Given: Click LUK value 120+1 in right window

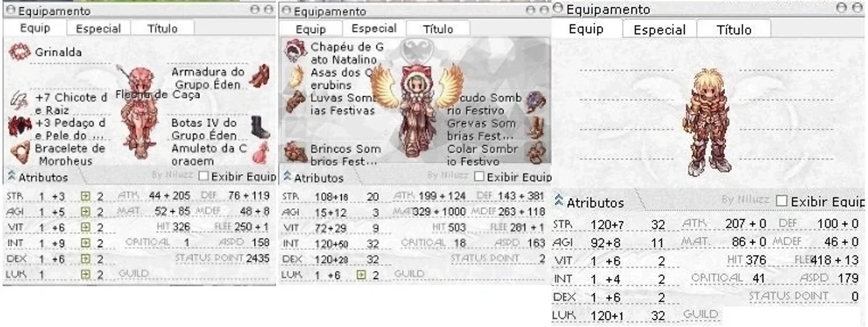Looking at the screenshot, I should pyautogui.click(x=606, y=315).
